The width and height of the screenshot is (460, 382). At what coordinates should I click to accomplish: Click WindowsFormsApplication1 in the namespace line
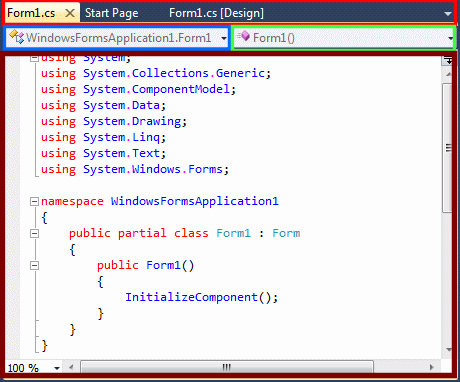point(194,202)
